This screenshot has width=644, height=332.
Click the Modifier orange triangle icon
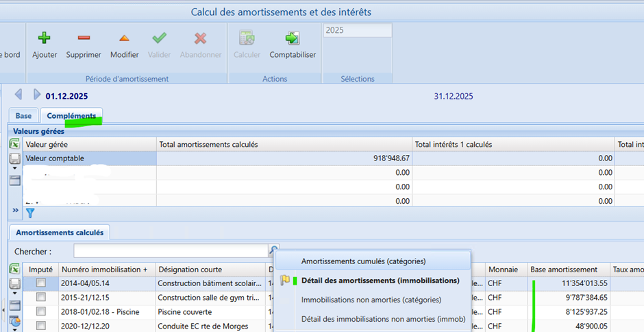pyautogui.click(x=124, y=38)
